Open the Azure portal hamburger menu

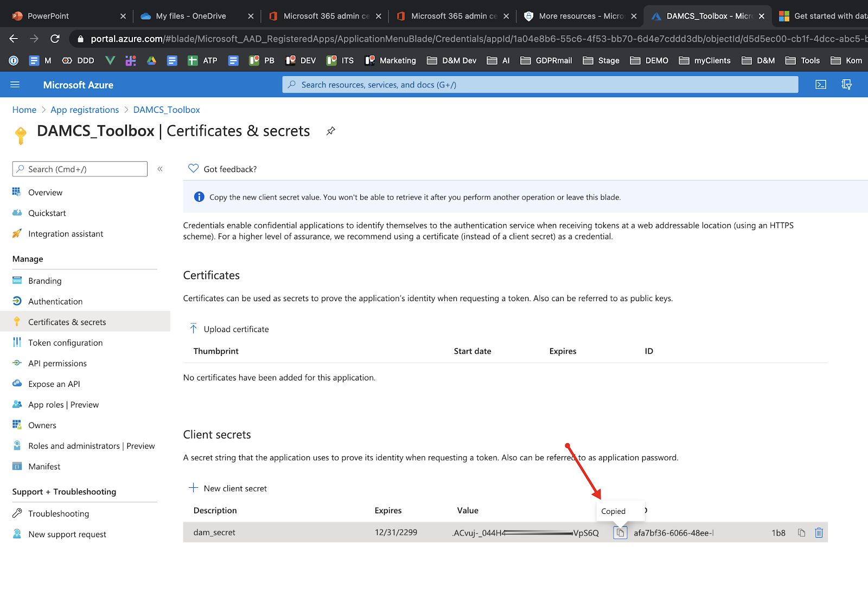click(x=15, y=85)
